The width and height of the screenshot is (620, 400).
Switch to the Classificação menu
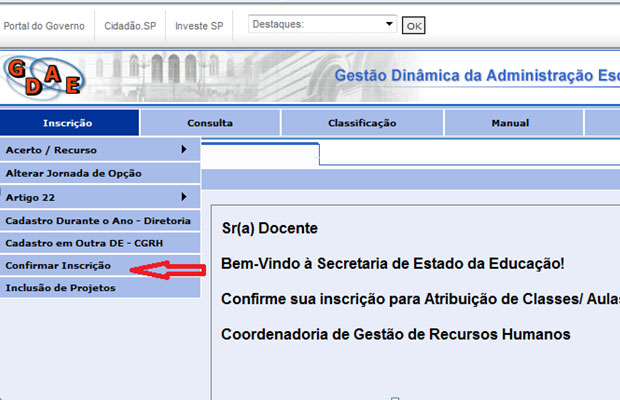click(x=361, y=123)
